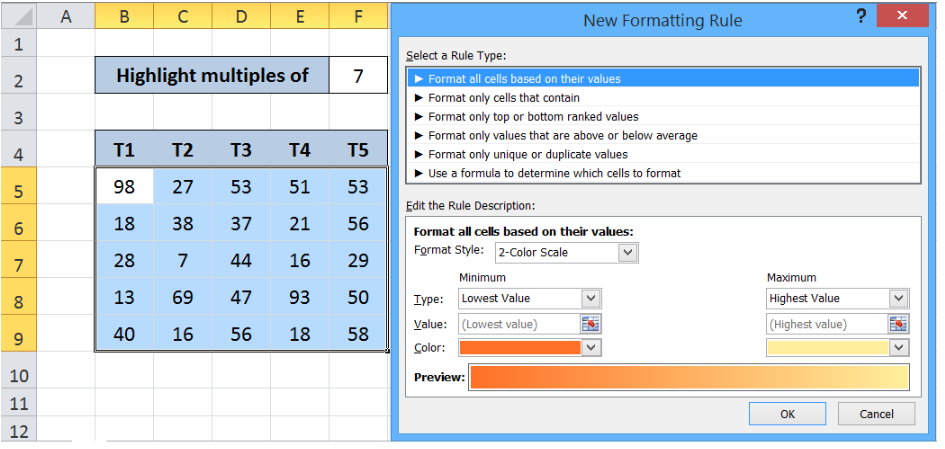Image resolution: width=945 pixels, height=449 pixels.
Task: Click the Minimum Value range selector icon
Action: point(591,324)
